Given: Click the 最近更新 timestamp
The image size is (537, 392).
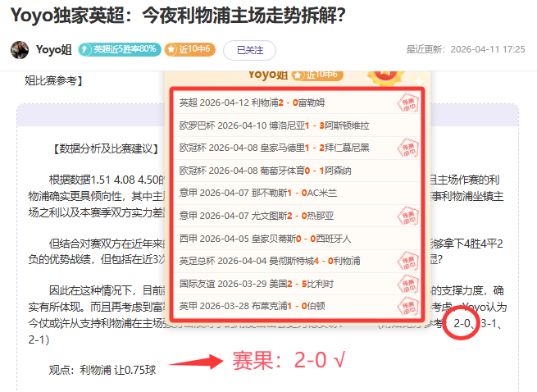Looking at the screenshot, I should [465, 49].
